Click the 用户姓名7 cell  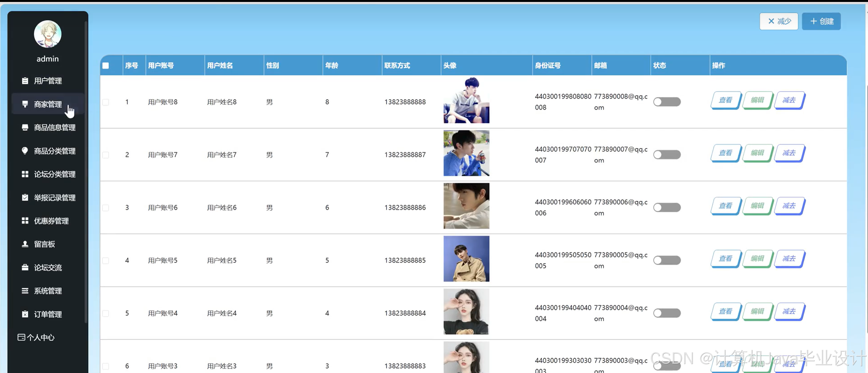click(222, 155)
